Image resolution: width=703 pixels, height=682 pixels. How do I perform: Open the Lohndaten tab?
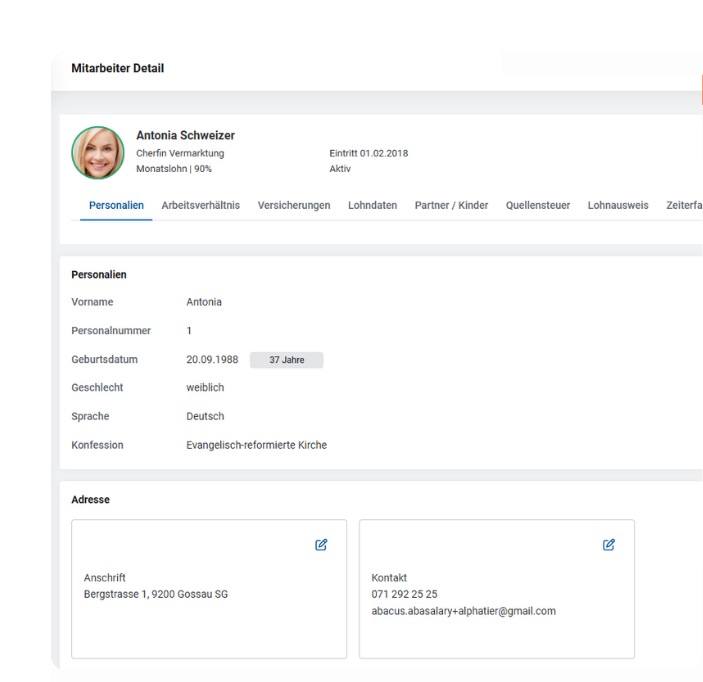click(x=373, y=205)
